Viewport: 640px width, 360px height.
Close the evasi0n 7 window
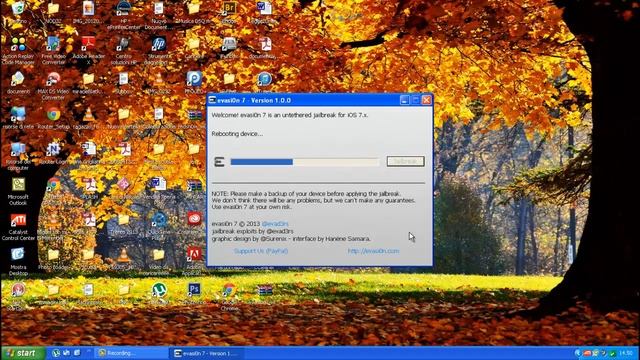tap(427, 100)
